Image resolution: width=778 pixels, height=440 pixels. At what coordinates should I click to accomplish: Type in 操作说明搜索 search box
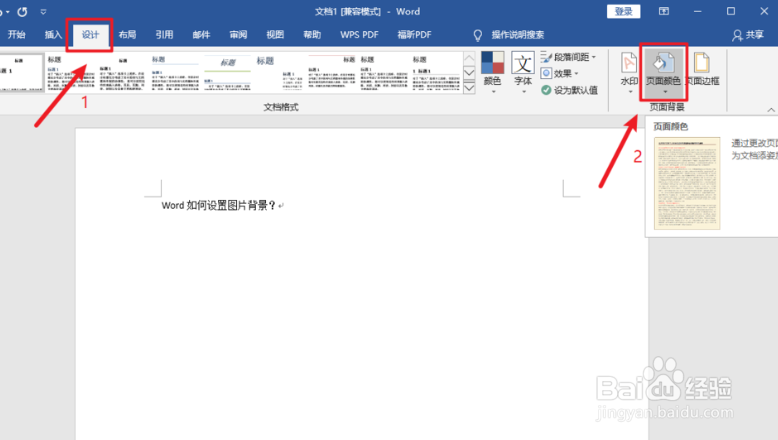pos(518,35)
